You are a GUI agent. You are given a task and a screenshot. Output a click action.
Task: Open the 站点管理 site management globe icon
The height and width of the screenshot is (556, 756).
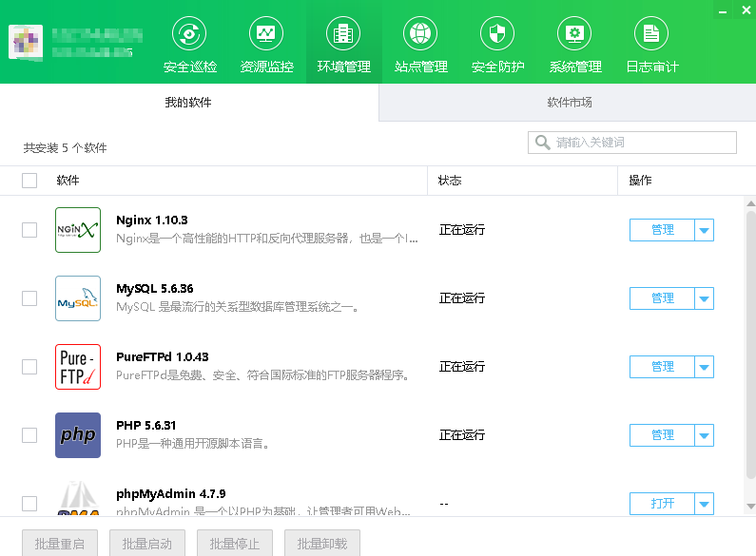coord(420,33)
